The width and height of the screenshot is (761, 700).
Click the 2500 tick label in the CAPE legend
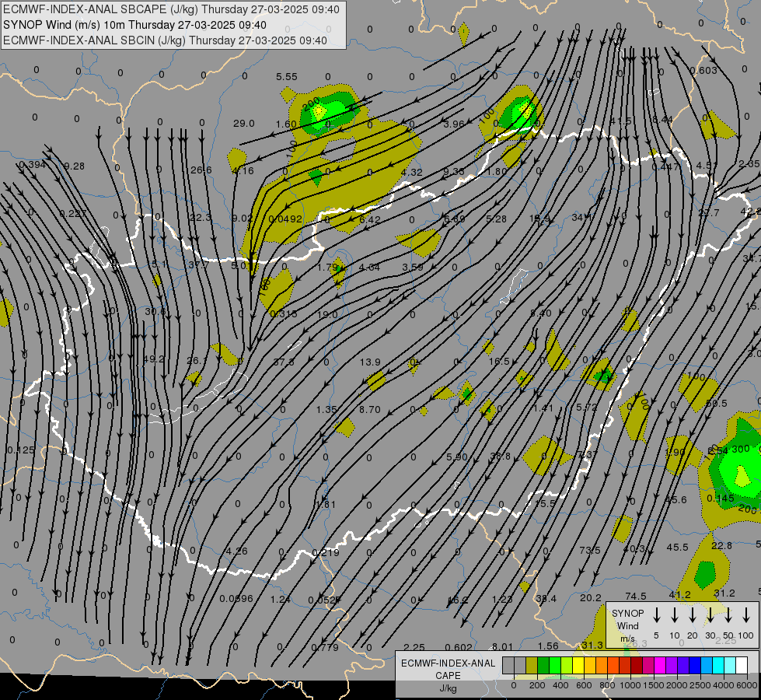pos(700,685)
